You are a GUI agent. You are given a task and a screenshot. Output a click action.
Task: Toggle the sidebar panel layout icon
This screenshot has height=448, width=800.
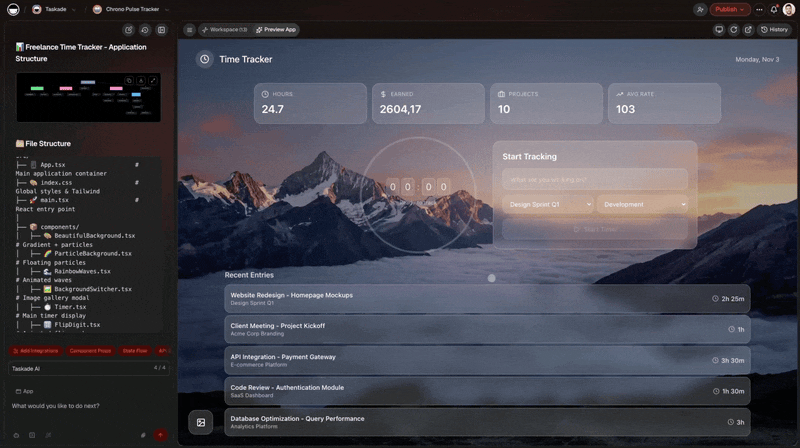click(161, 30)
